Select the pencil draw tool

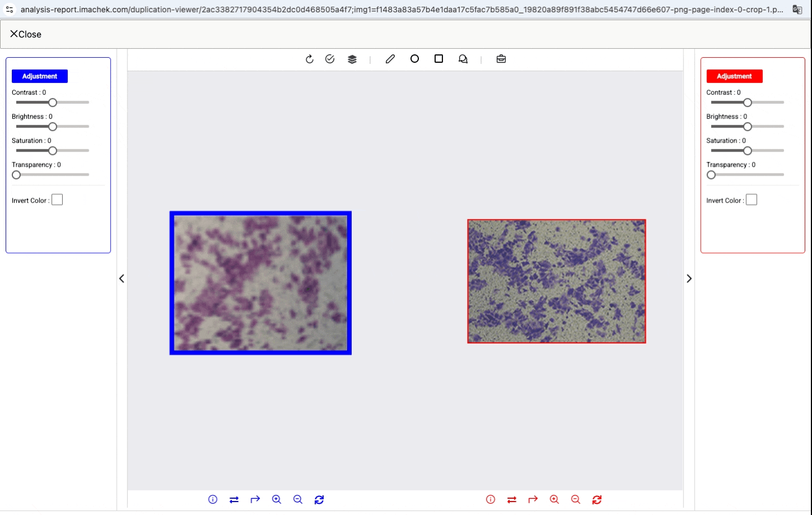pos(390,59)
